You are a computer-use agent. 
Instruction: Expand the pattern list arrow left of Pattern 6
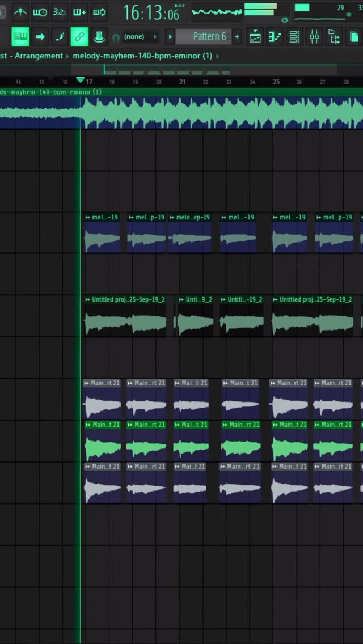point(170,37)
